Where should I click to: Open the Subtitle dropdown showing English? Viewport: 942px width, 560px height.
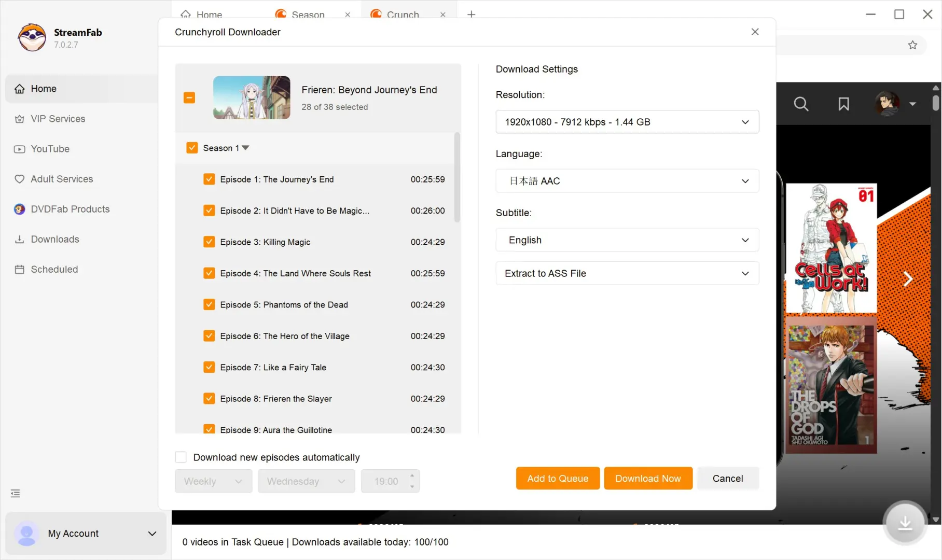[x=627, y=240]
